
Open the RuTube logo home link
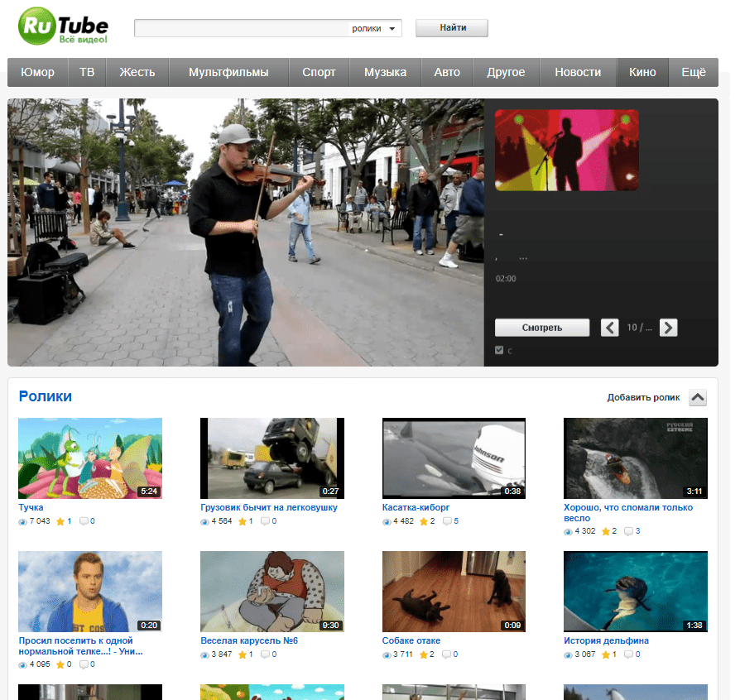click(63, 26)
